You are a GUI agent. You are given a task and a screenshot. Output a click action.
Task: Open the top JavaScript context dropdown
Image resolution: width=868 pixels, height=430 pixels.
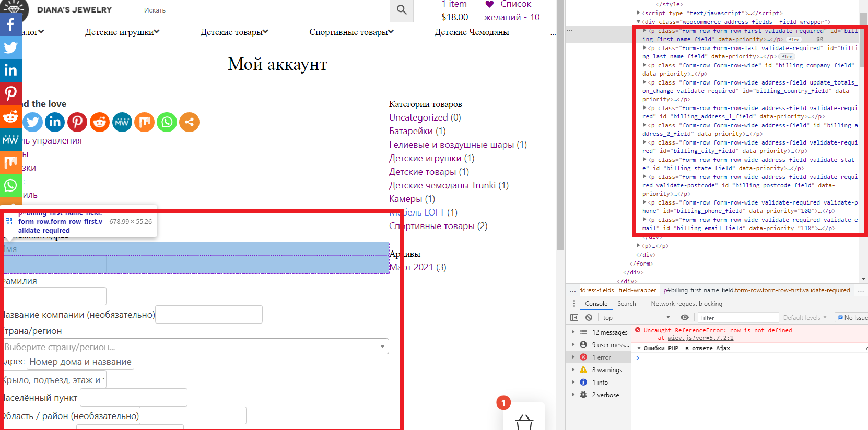(x=636, y=317)
